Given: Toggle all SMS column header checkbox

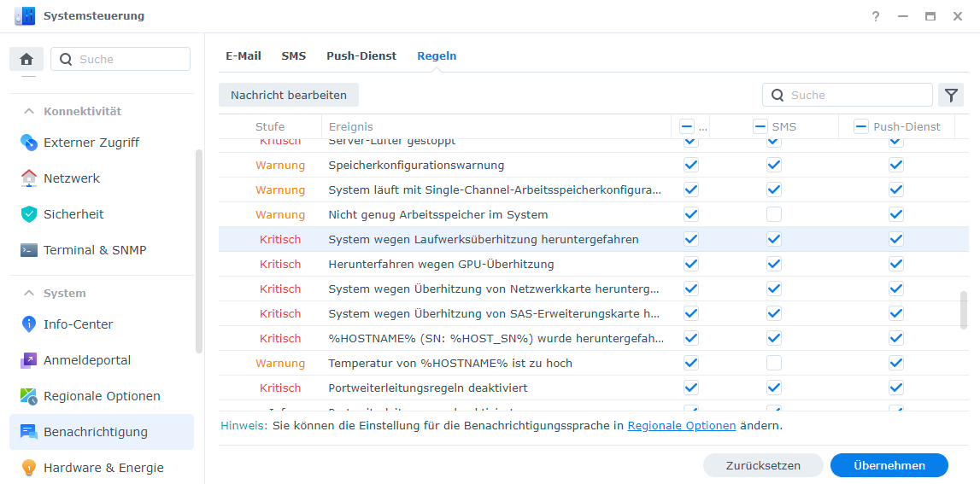Looking at the screenshot, I should click(x=760, y=126).
